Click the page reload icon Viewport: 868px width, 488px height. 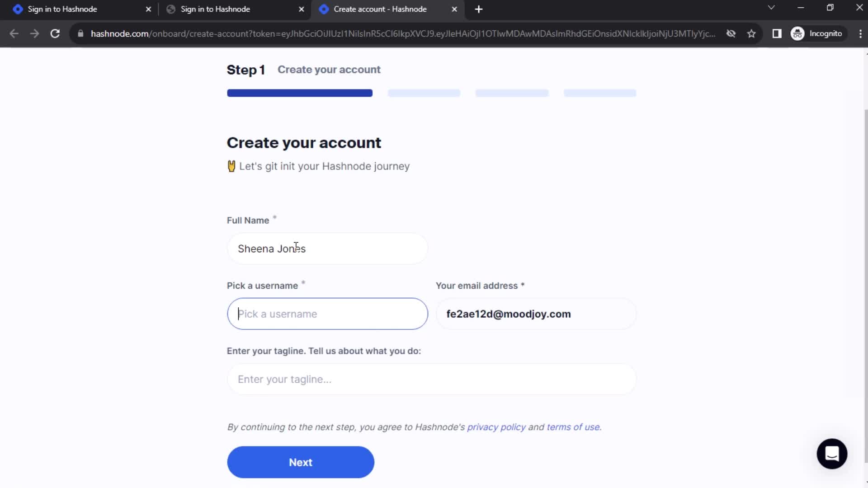[x=54, y=33]
